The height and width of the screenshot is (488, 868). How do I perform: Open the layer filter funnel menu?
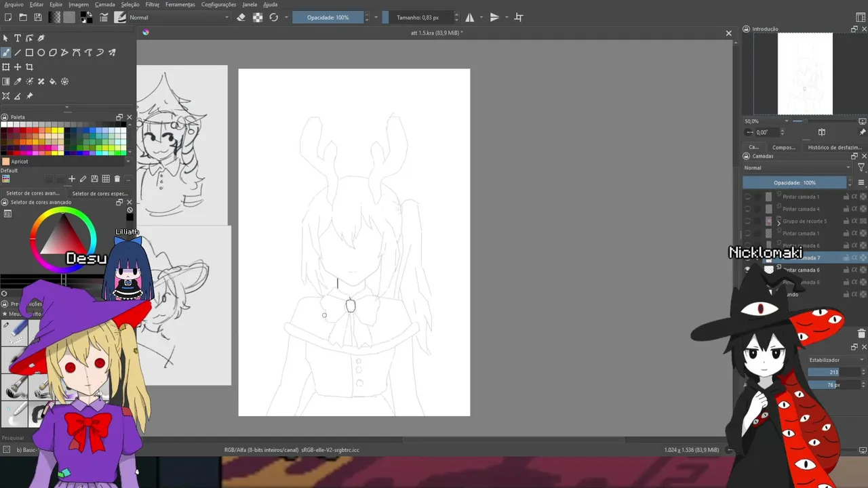click(861, 167)
